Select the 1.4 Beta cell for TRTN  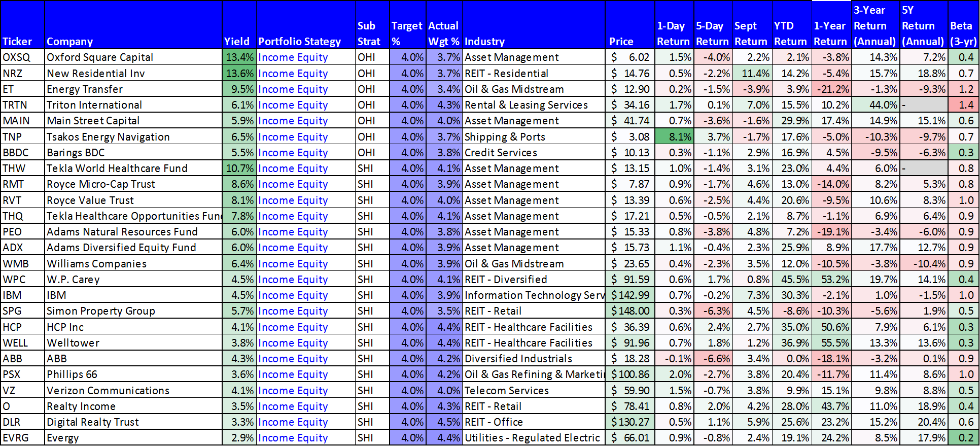(x=963, y=105)
